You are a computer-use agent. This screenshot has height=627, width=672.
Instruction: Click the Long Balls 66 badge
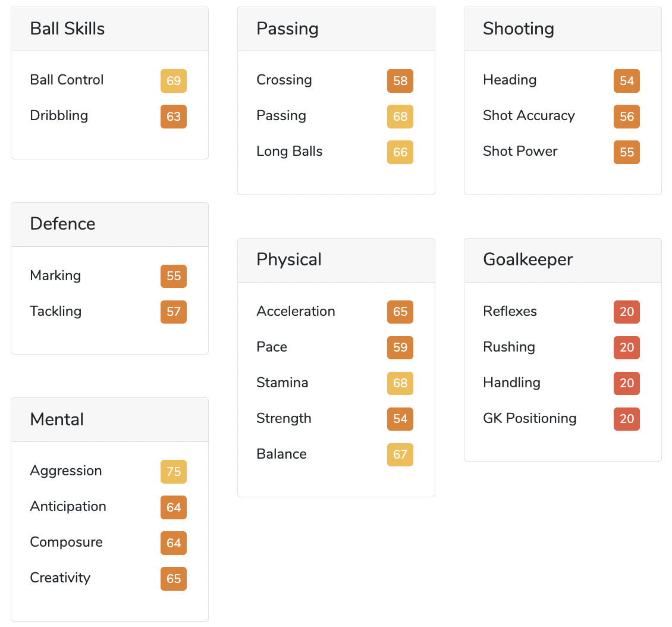[x=400, y=152]
